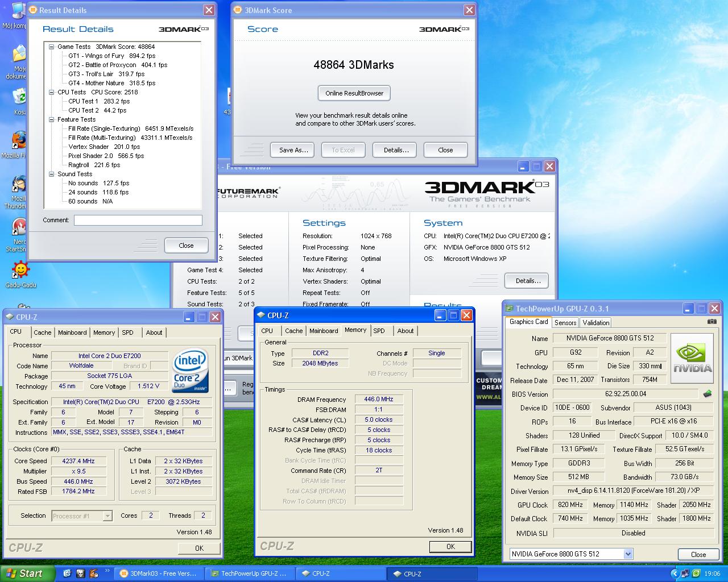The image size is (728, 582).
Task: Select GT1 - Wings of Fury result row
Action: point(112,56)
